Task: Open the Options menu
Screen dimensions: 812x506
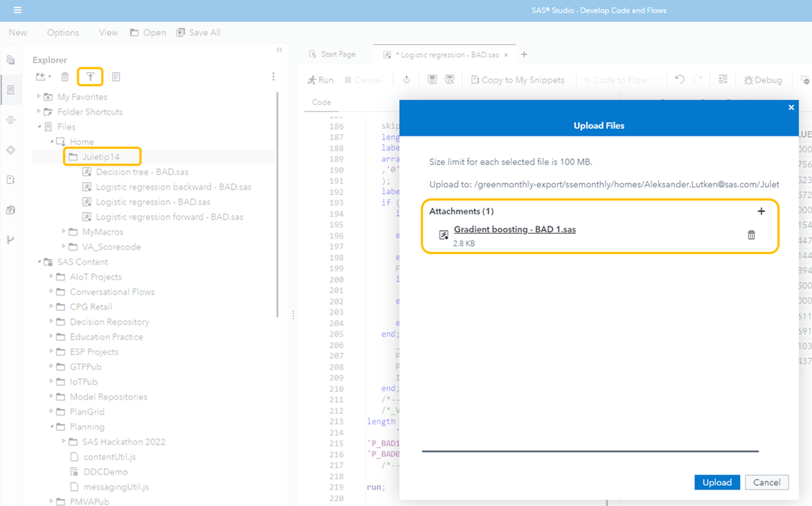Action: point(63,32)
